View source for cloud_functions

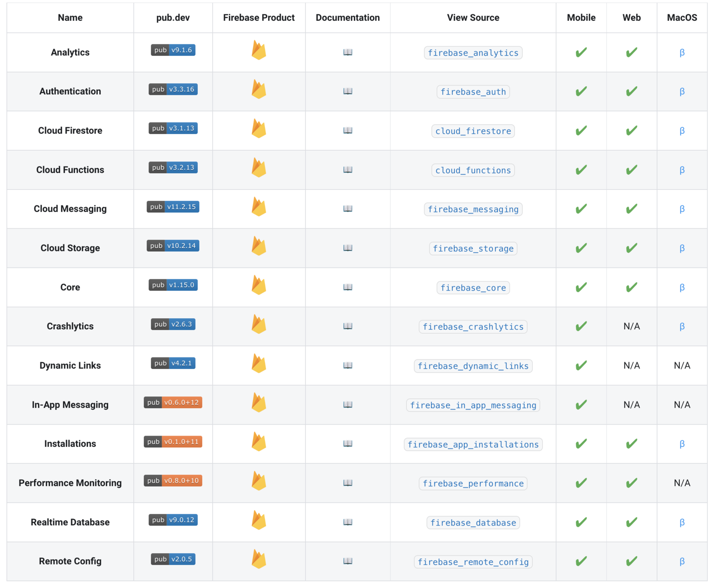pyautogui.click(x=473, y=170)
